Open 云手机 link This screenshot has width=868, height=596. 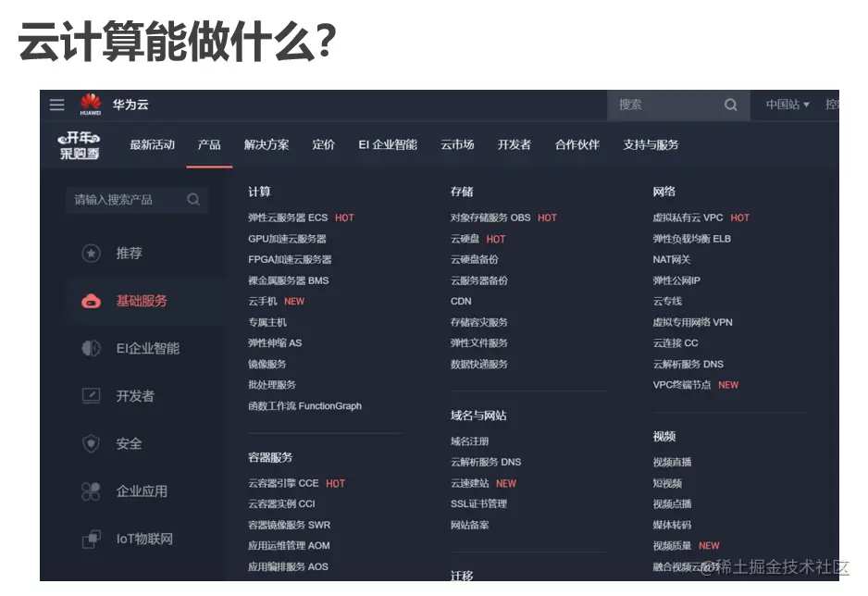click(x=263, y=302)
